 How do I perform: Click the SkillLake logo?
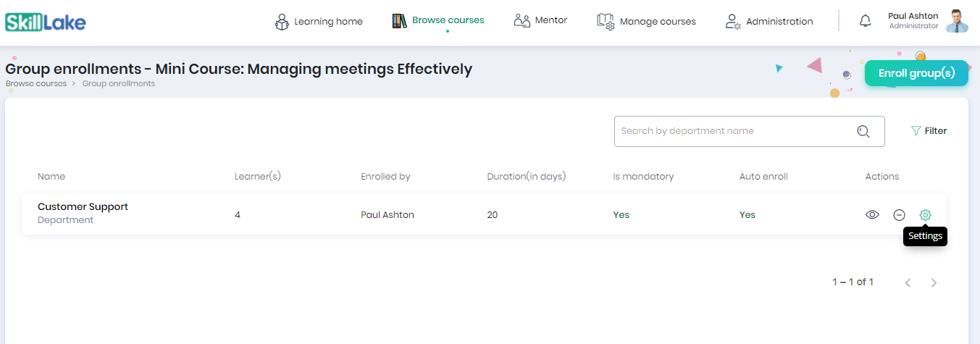[x=45, y=22]
